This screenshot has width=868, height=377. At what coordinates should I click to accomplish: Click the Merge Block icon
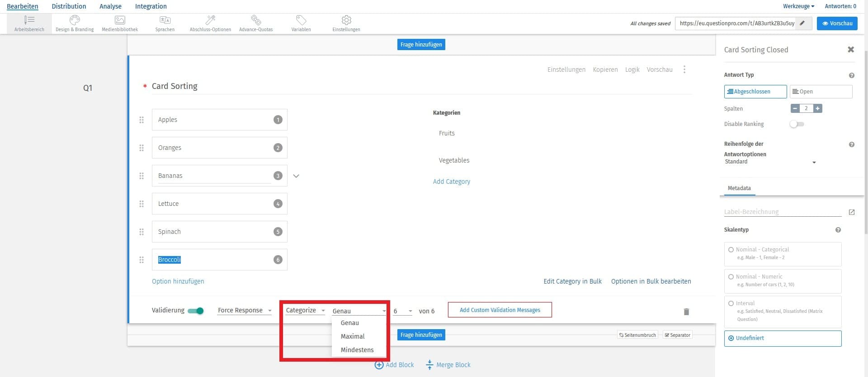tap(429, 365)
